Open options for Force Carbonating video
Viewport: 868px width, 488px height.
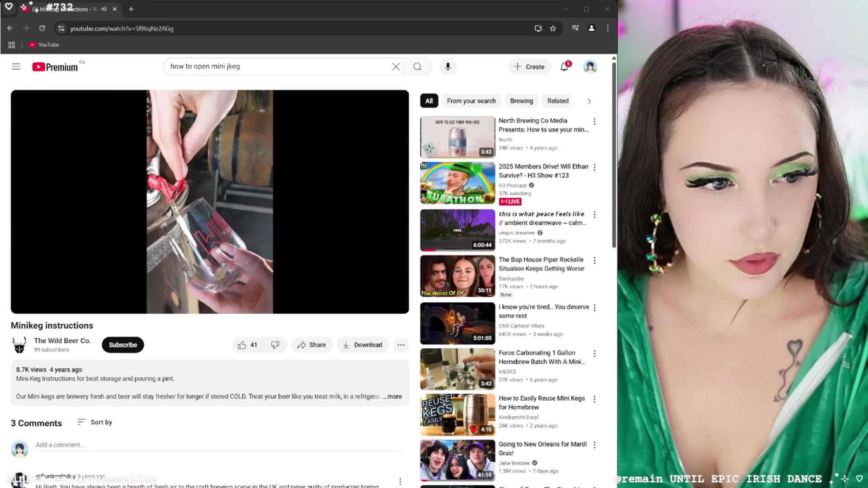coord(594,354)
